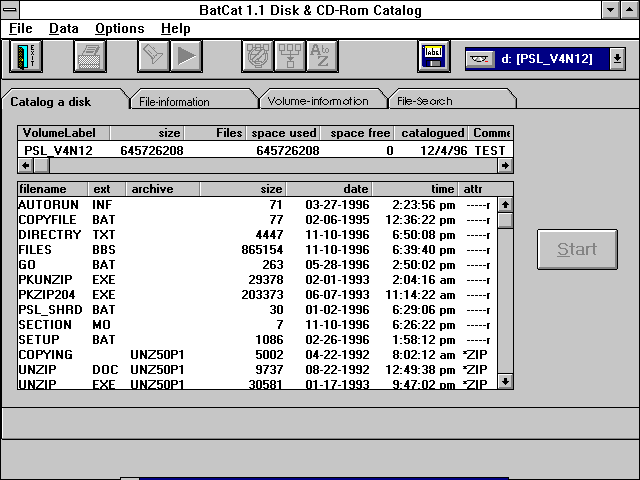Click the printer icon in toolbar

coord(90,57)
